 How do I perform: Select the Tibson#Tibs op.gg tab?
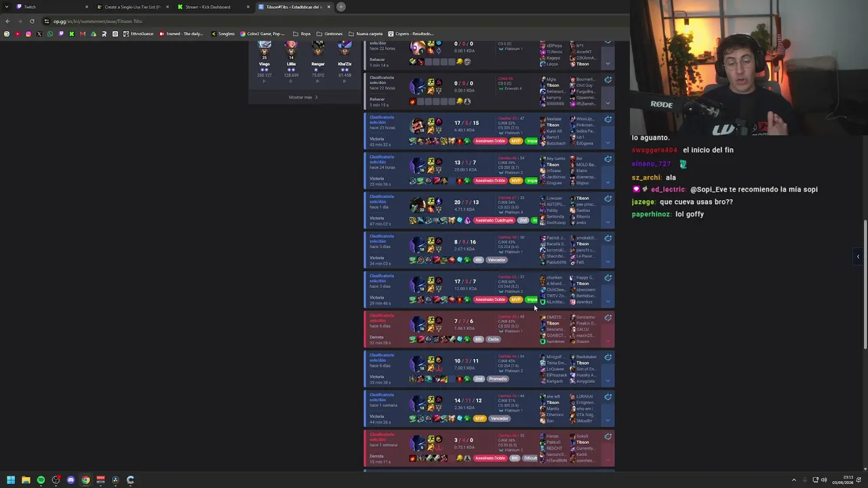293,7
